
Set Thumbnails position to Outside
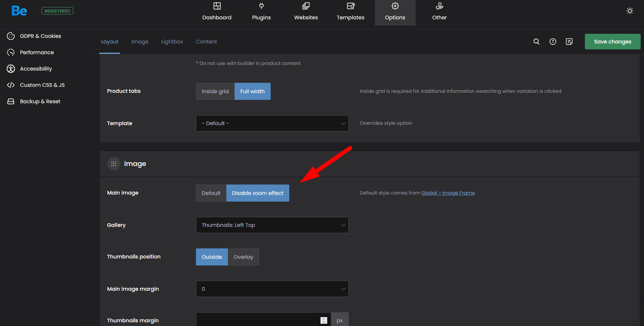(x=212, y=257)
